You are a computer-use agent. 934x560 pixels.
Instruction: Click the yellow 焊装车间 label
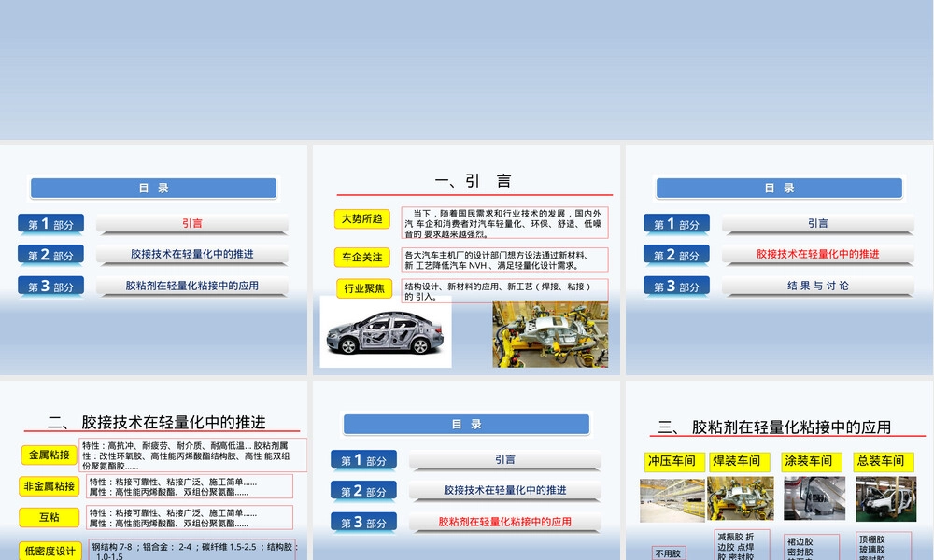(x=738, y=462)
